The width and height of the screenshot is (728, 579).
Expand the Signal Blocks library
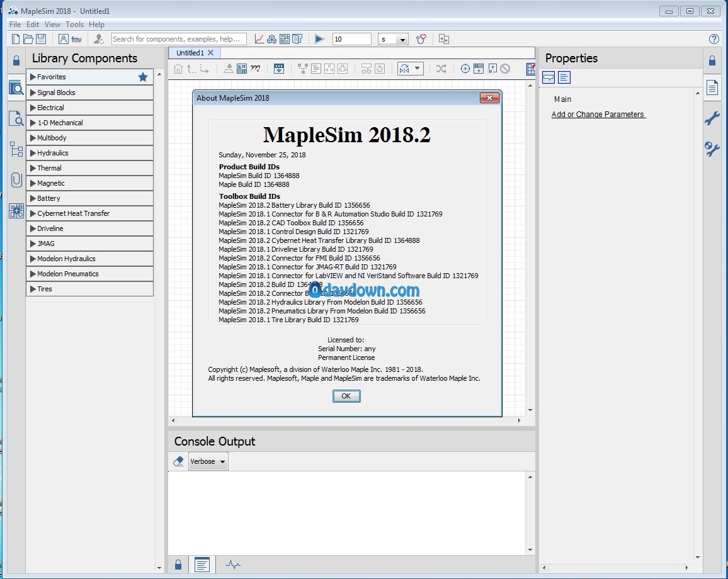pyautogui.click(x=89, y=93)
